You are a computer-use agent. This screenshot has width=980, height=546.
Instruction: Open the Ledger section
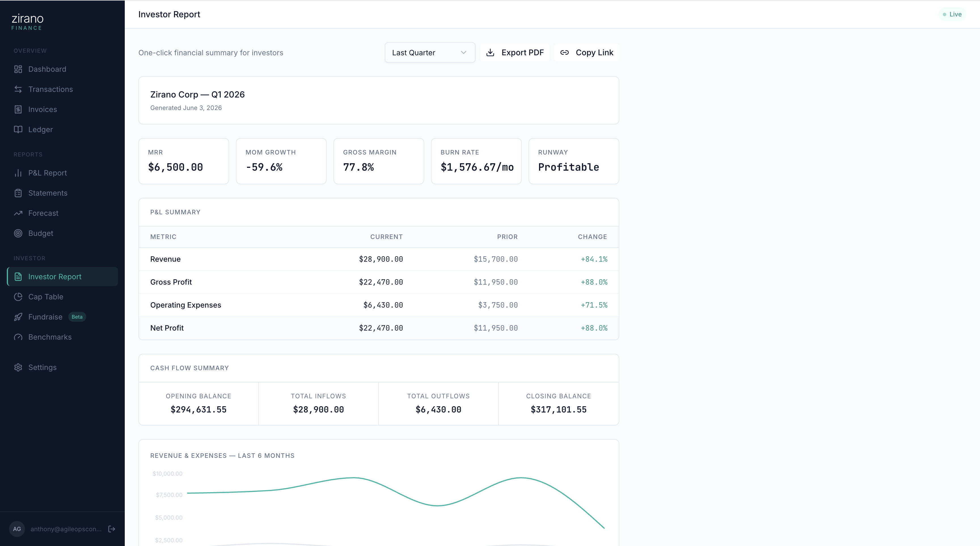click(x=62, y=130)
